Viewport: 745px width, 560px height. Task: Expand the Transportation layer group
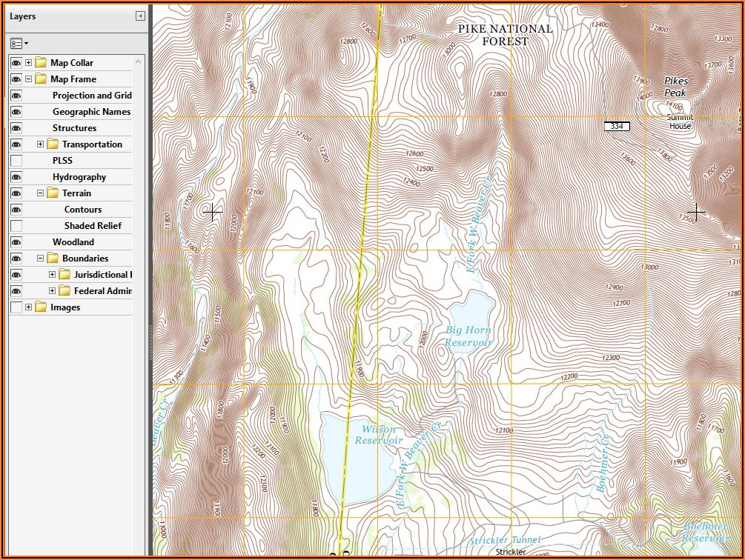point(41,144)
